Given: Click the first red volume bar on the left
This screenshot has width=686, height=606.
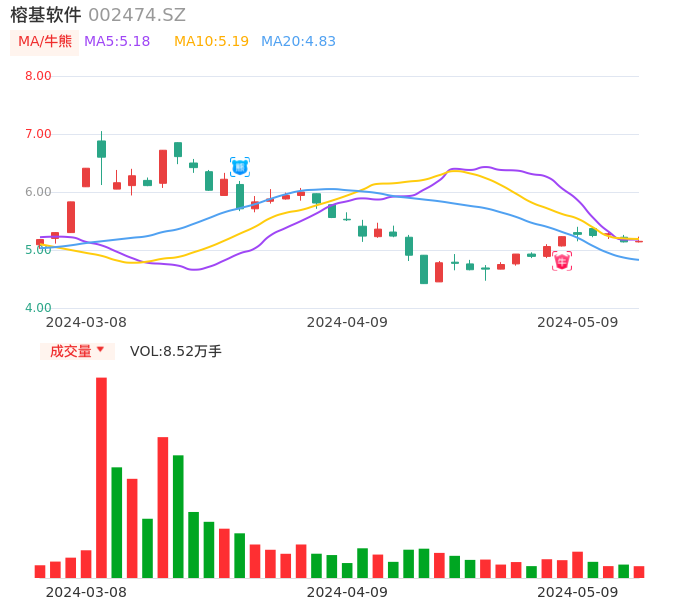Looking at the screenshot, I should [40, 571].
